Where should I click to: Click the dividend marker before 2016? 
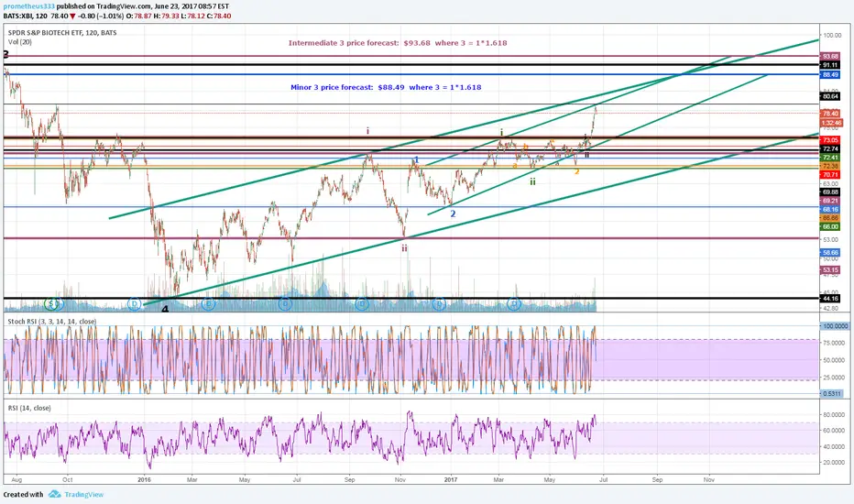135,303
